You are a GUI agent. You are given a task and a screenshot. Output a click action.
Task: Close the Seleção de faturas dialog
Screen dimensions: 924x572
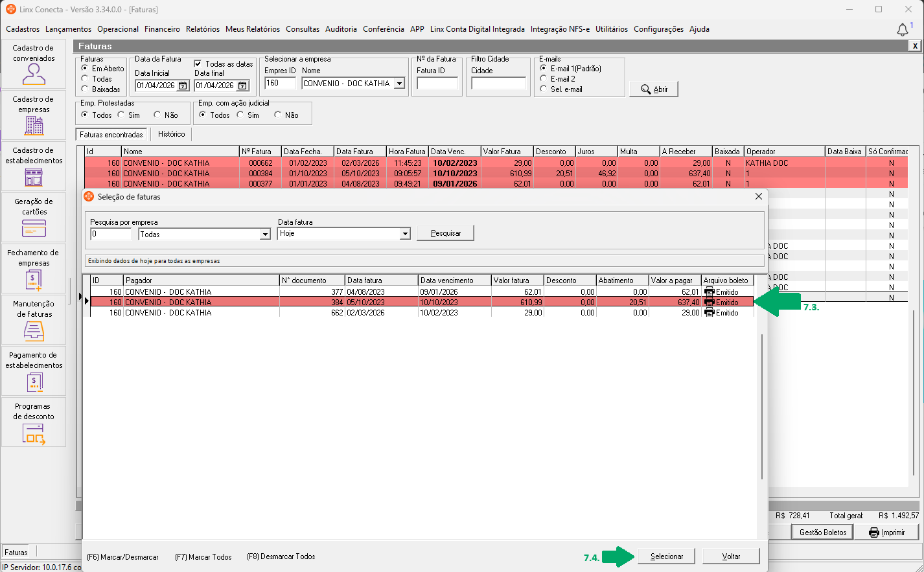click(759, 197)
